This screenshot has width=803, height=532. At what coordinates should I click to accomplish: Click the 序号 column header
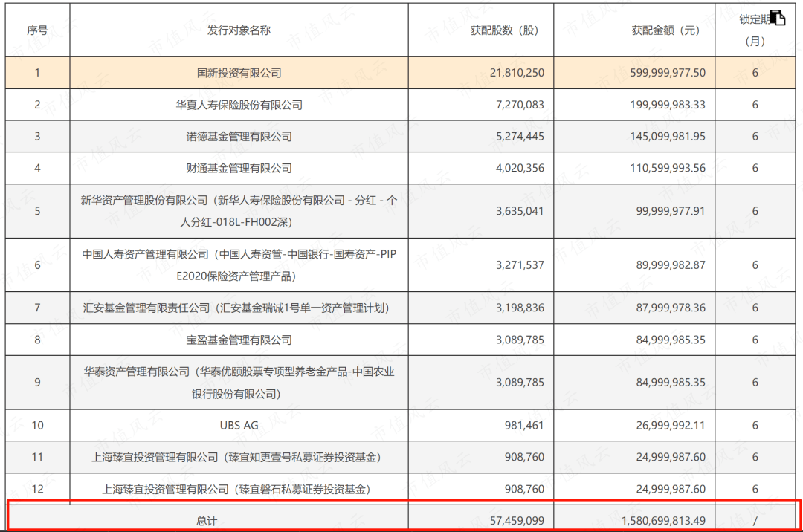click(x=37, y=30)
